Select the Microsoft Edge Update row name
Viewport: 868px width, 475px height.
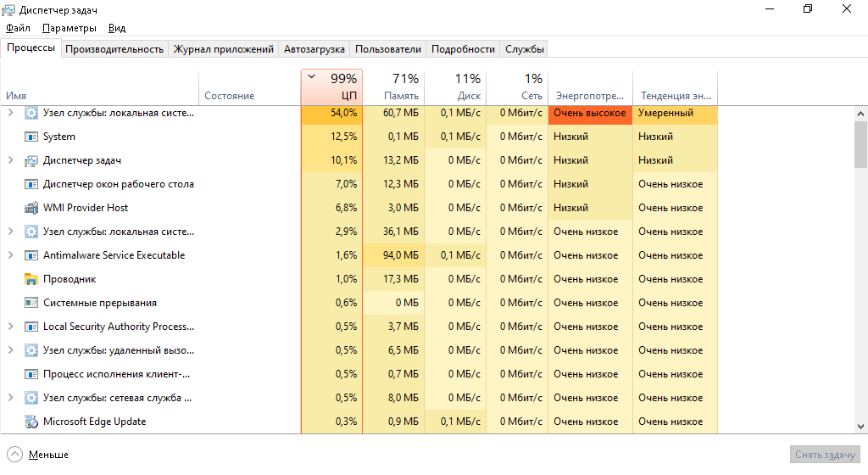(95, 422)
